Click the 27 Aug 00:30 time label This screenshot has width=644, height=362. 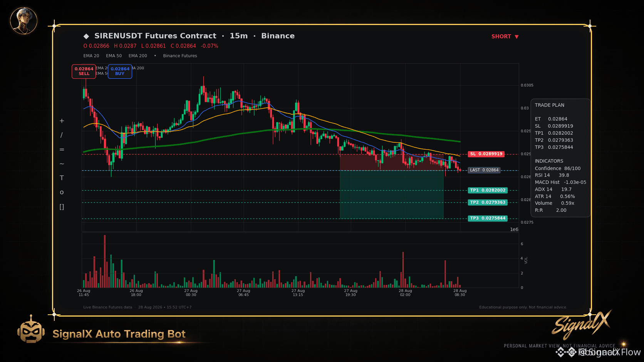pos(191,293)
